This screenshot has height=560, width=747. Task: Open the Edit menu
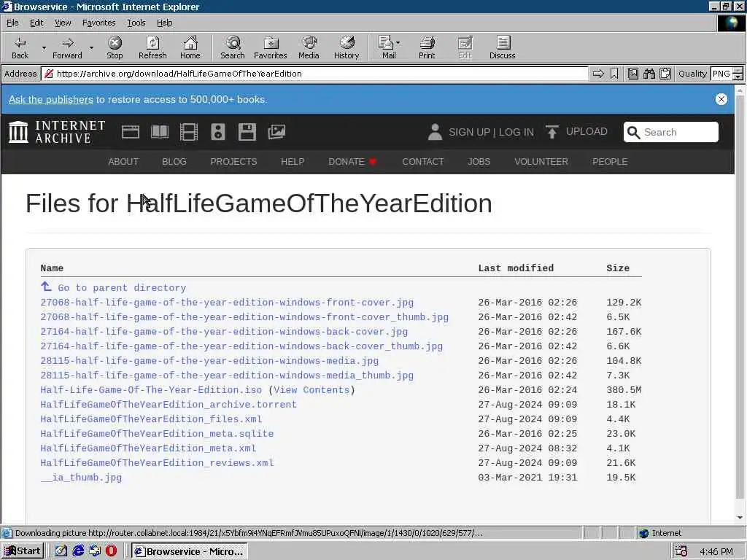click(36, 23)
